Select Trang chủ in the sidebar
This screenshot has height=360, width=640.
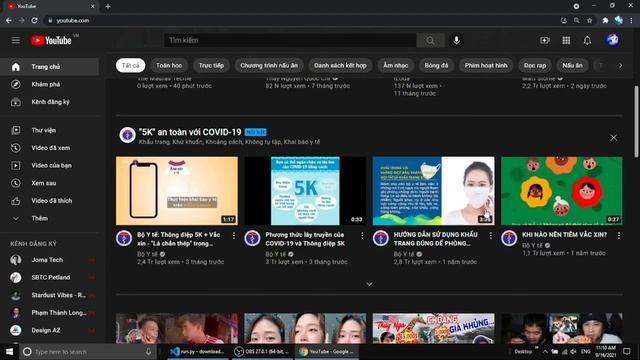pyautogui.click(x=49, y=67)
